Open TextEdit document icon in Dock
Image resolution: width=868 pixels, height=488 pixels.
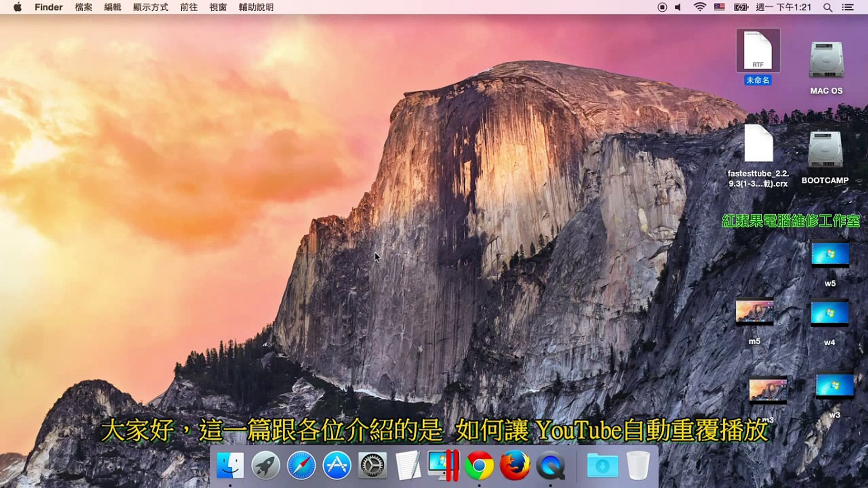tap(408, 465)
